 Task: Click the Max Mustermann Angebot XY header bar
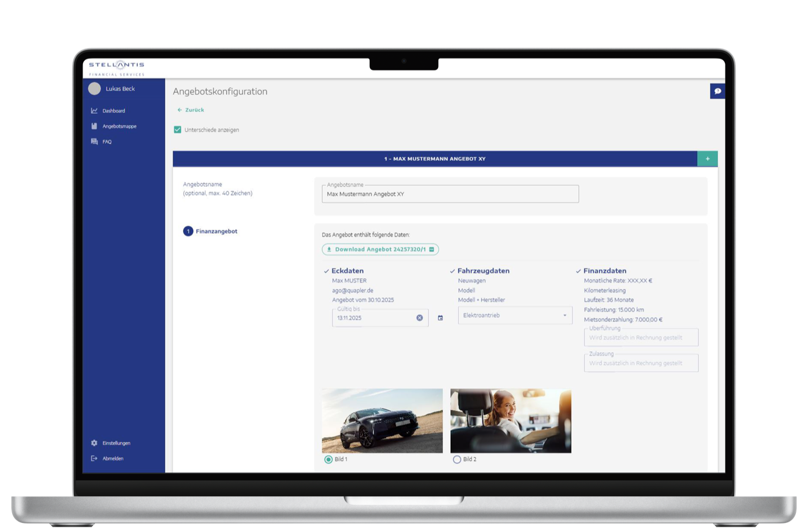[x=435, y=159]
